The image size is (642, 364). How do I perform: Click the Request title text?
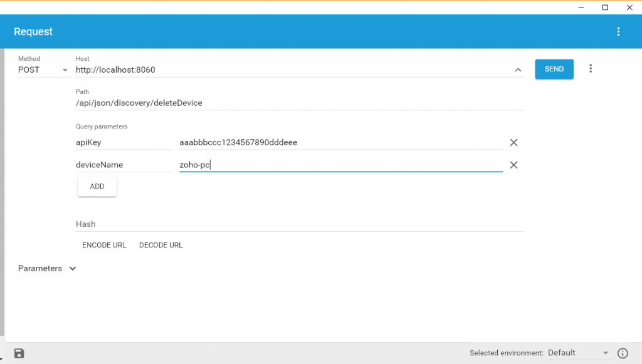tap(33, 31)
